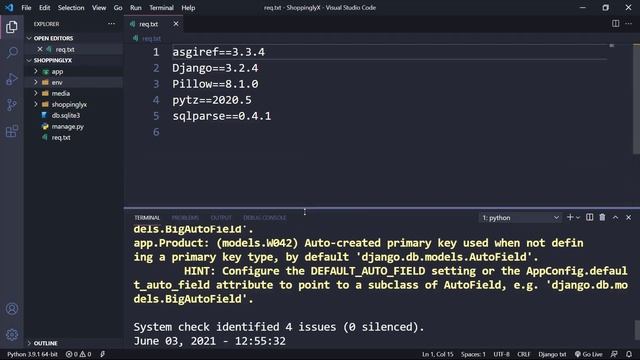This screenshot has height=360, width=640.
Task: Open the Help menu
Action: point(188,8)
